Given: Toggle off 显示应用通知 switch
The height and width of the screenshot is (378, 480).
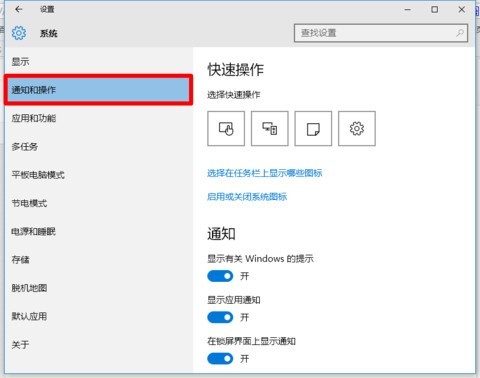Looking at the screenshot, I should pyautogui.click(x=220, y=317).
